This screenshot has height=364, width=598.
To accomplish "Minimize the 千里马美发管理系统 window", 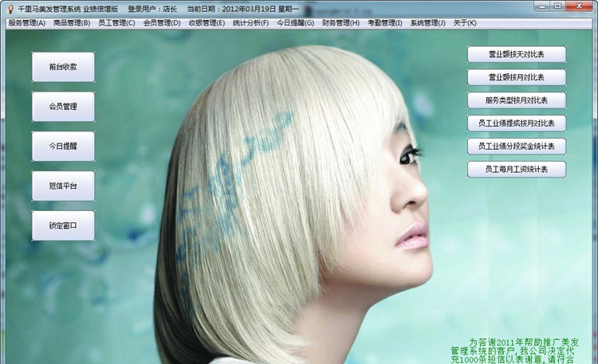I will [542, 6].
